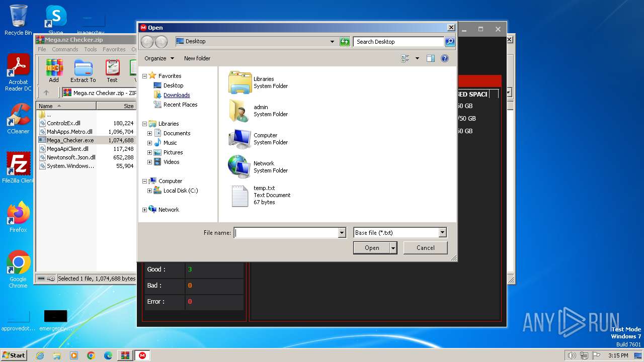Open Recycle Bin desktop icon
Screen dimensions: 644x362
tap(18, 20)
